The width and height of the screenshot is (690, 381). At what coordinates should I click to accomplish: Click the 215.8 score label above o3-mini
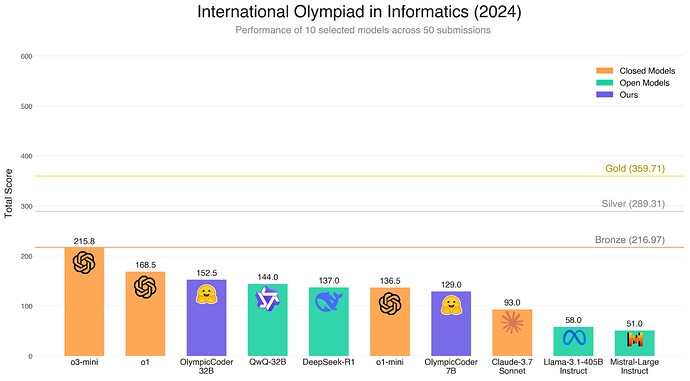pyautogui.click(x=84, y=241)
